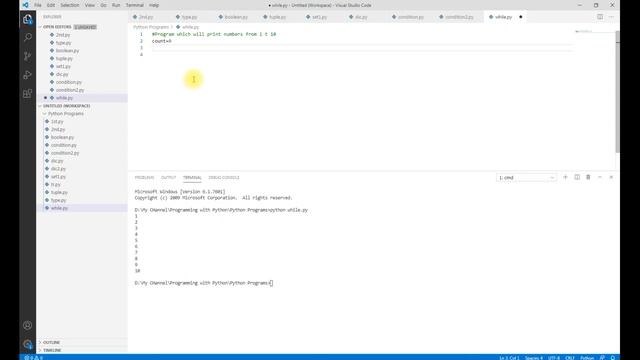The height and width of the screenshot is (360, 640).
Task: Switch to the set1.py editor tab
Action: (x=317, y=17)
